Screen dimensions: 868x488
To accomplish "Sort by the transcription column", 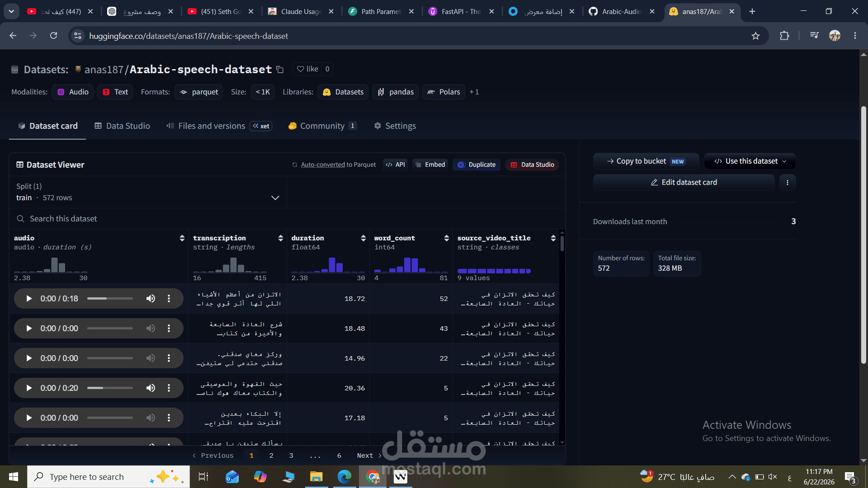I will 280,238.
